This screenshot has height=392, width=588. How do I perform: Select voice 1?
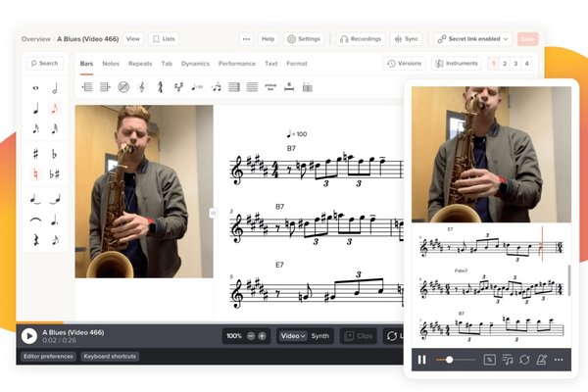(x=493, y=64)
